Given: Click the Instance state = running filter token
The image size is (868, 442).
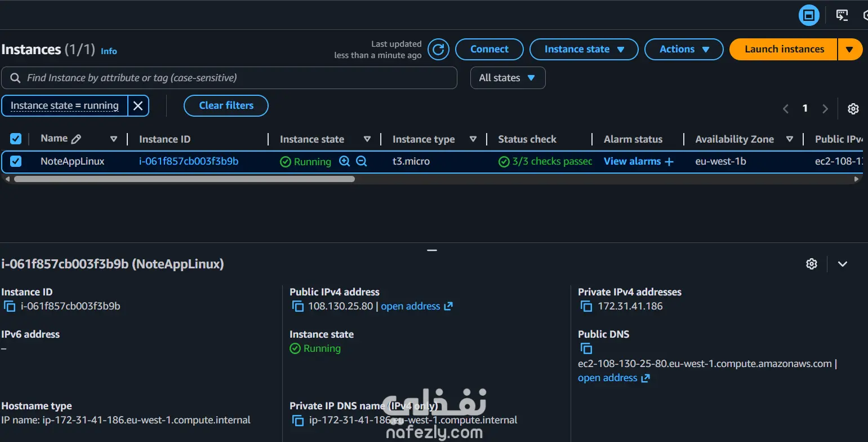Looking at the screenshot, I should [x=65, y=105].
